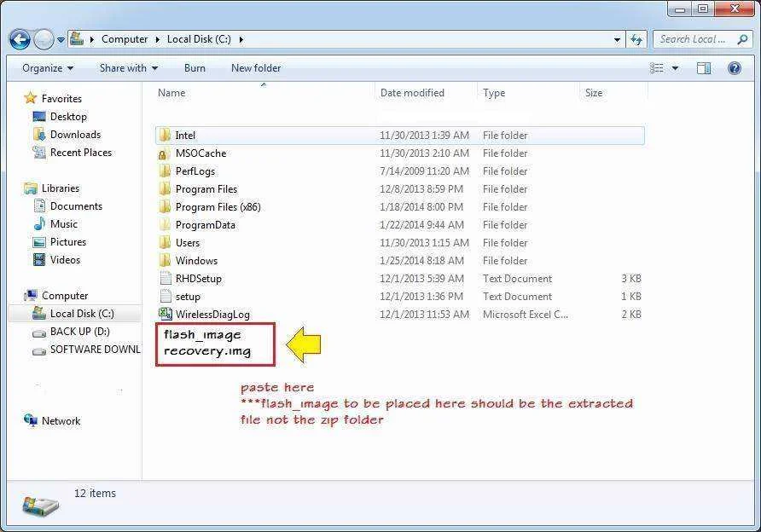This screenshot has height=532, width=761.
Task: Click the ProgramData folder icon
Action: coord(165,225)
